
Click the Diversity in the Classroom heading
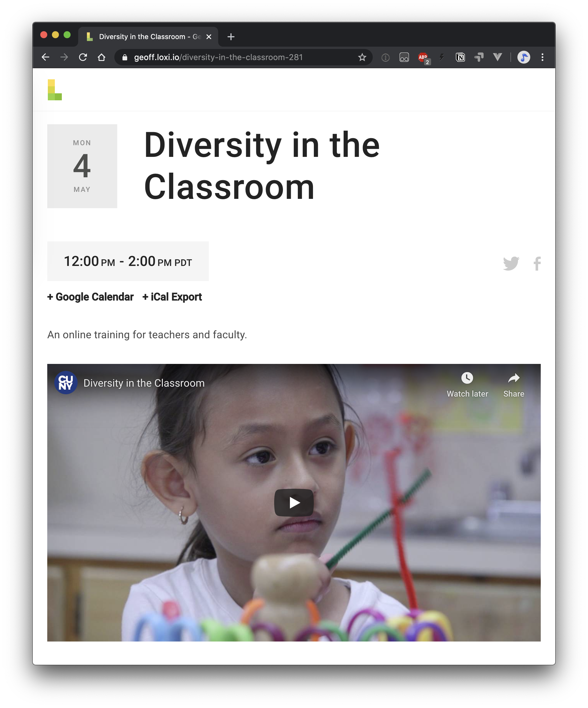[262, 166]
